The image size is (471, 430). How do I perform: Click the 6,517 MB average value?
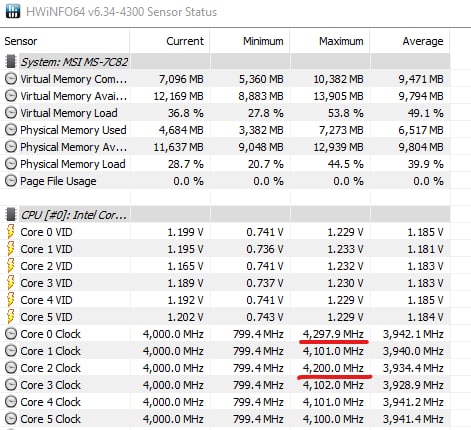pyautogui.click(x=421, y=130)
